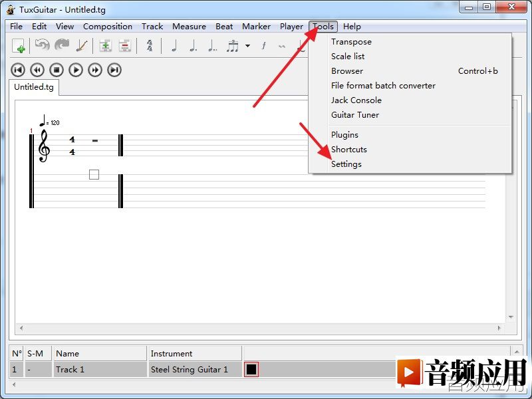
Task: Open Settings from the Tools menu
Action: pos(410,164)
